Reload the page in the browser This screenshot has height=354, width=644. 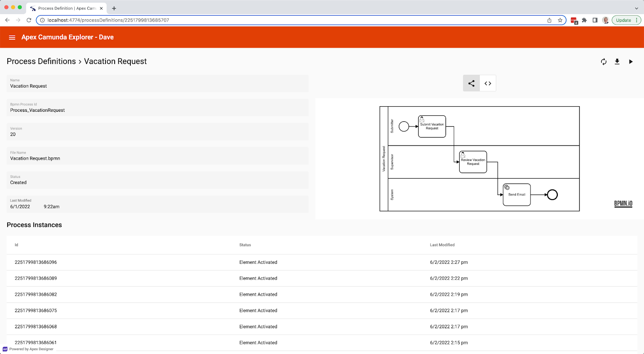pos(29,20)
